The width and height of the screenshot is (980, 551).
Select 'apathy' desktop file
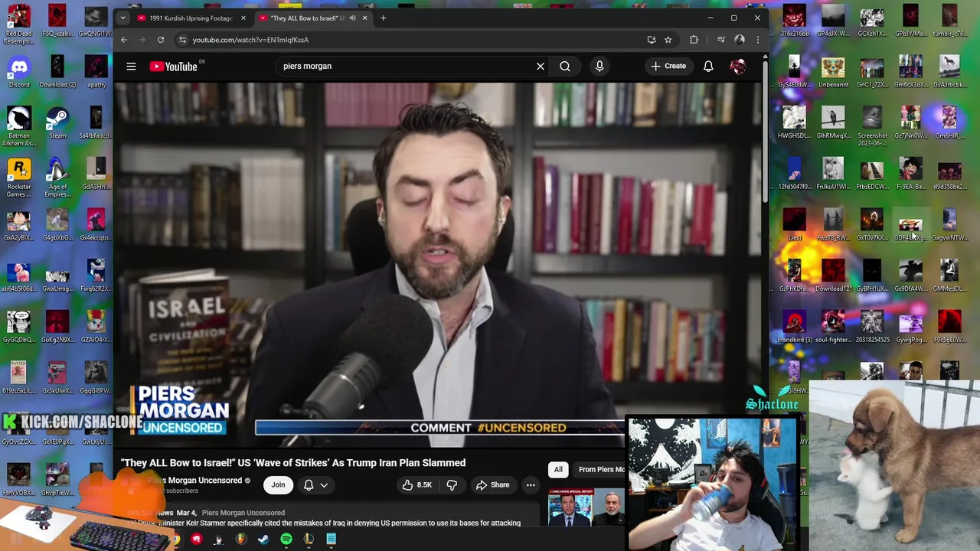96,71
